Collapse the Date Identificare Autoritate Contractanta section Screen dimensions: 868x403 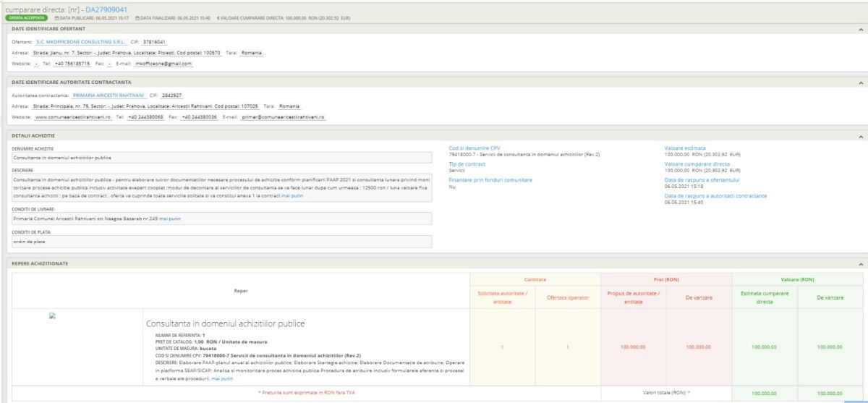(x=860, y=82)
